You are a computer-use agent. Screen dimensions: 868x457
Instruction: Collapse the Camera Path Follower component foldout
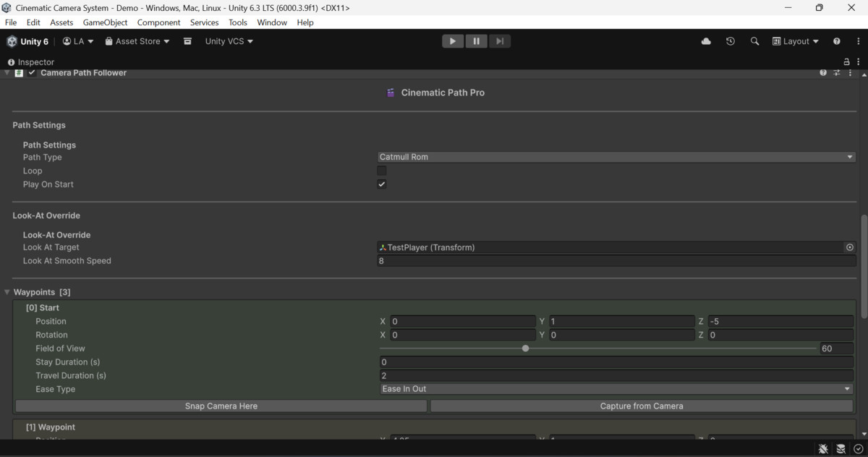(x=7, y=72)
